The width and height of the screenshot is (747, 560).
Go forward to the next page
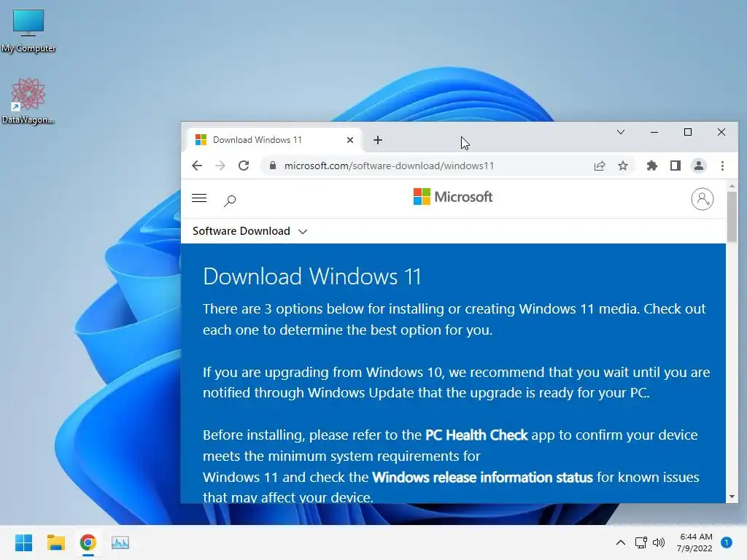click(220, 166)
